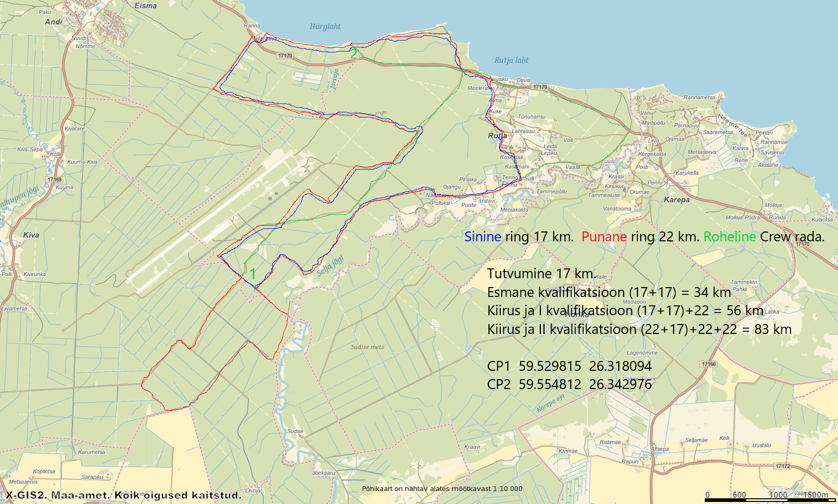Click the X-GIS2 Maa-amet copyright text
Image resolution: width=838 pixels, height=504 pixels.
click(x=124, y=495)
